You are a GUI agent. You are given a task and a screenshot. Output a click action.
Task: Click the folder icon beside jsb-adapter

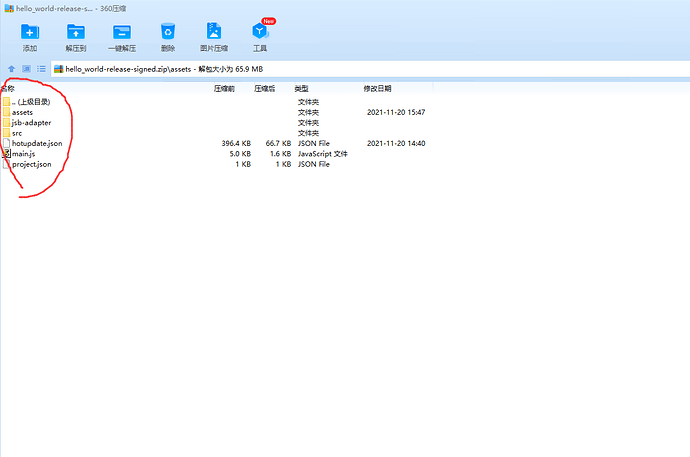(x=6, y=123)
